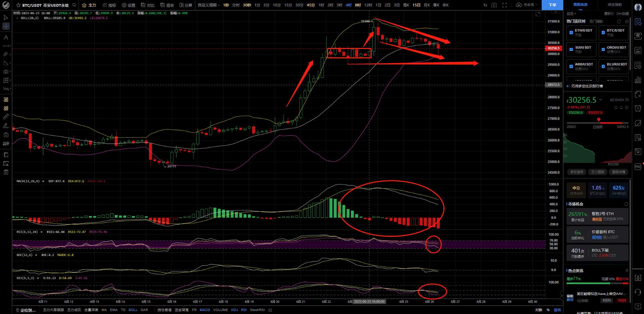Switch to the 4时 timeframe
Screen dimensions: 644x314
click(348, 5)
